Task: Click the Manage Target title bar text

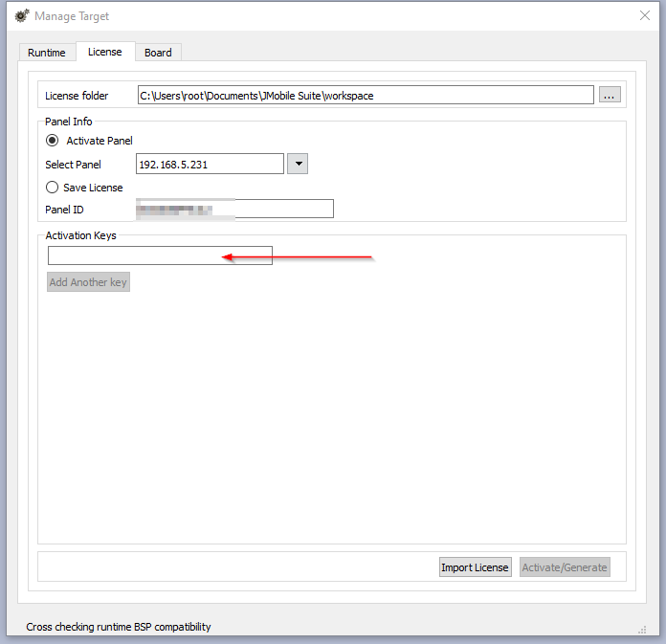Action: coord(72,16)
